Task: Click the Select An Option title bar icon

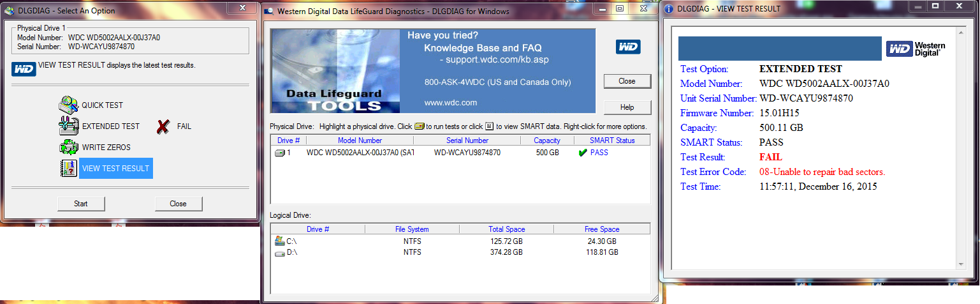Action: click(x=8, y=10)
